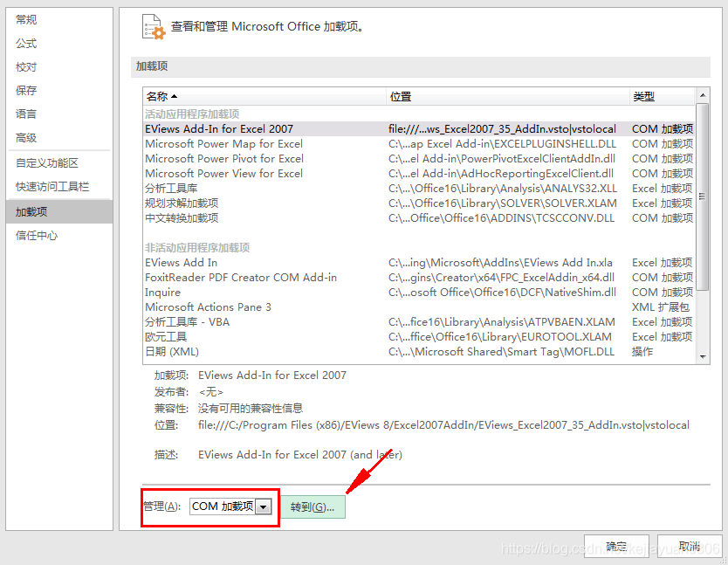Open the 常规 options category
Screen dimensions: 728x565
click(59, 19)
